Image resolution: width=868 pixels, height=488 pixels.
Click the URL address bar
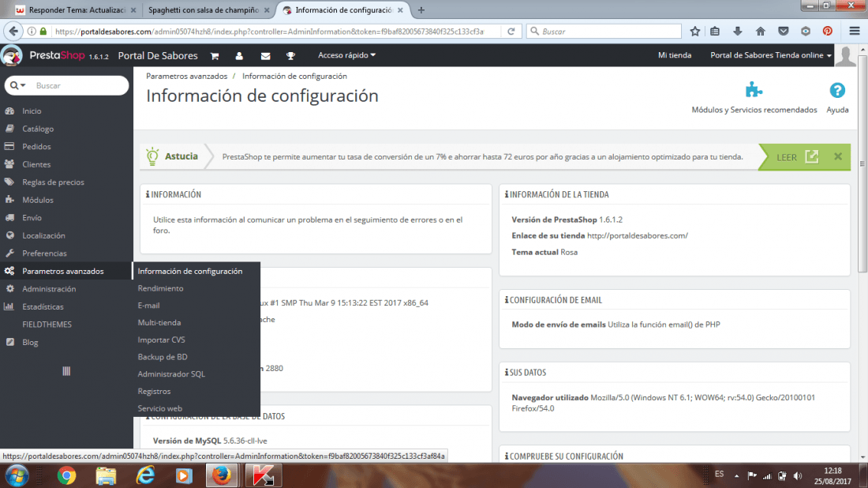click(270, 32)
